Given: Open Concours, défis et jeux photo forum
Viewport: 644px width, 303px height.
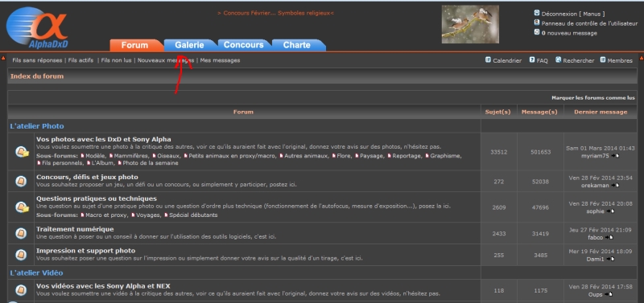Looking at the screenshot, I should (x=87, y=177).
